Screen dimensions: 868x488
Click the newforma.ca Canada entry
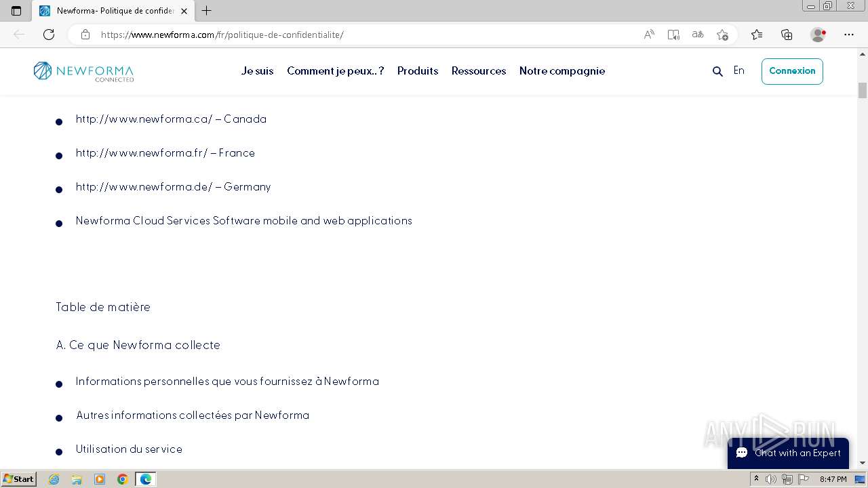coord(171,119)
